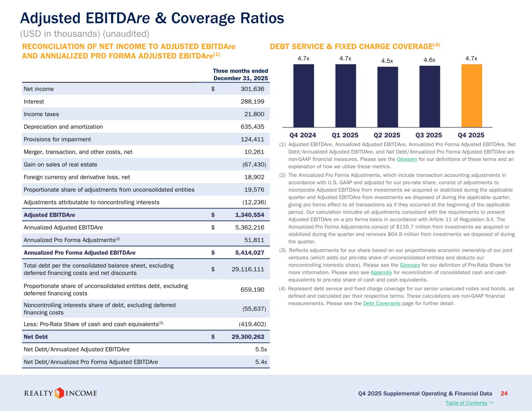Open the Appendix link in footnote 3
Screen dimensions: 532x411
tap(381, 272)
